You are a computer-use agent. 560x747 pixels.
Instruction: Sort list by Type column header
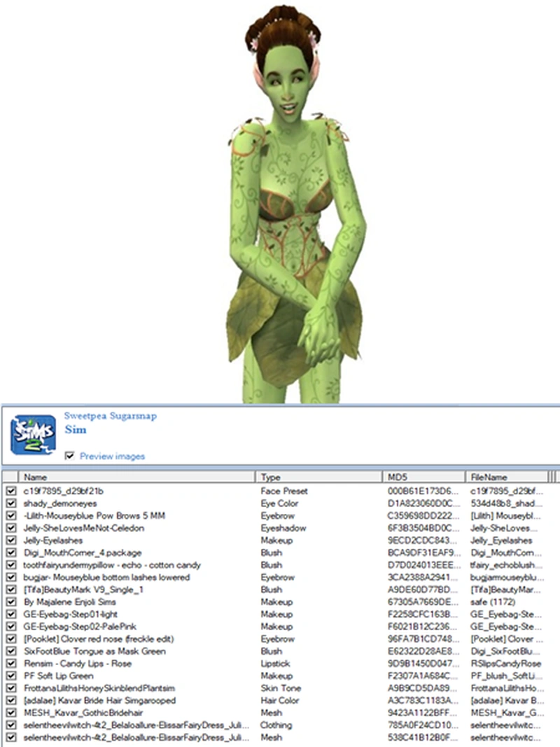pyautogui.click(x=319, y=477)
